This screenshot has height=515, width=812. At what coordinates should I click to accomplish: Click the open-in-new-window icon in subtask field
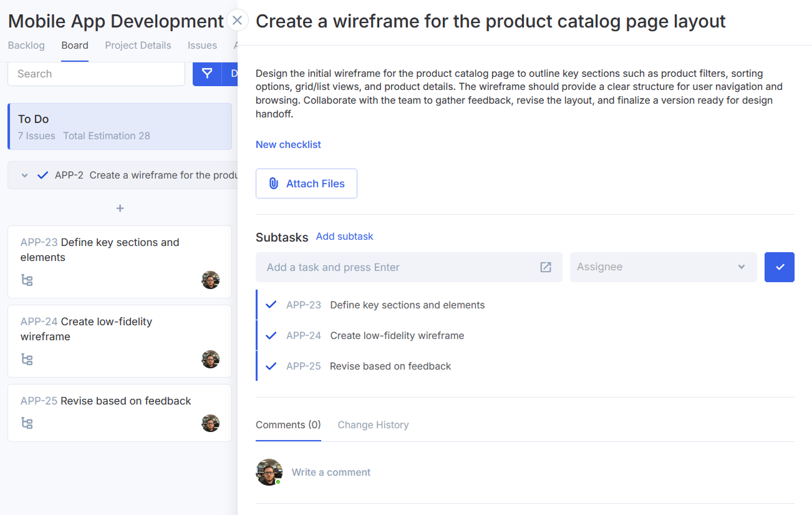tap(546, 267)
